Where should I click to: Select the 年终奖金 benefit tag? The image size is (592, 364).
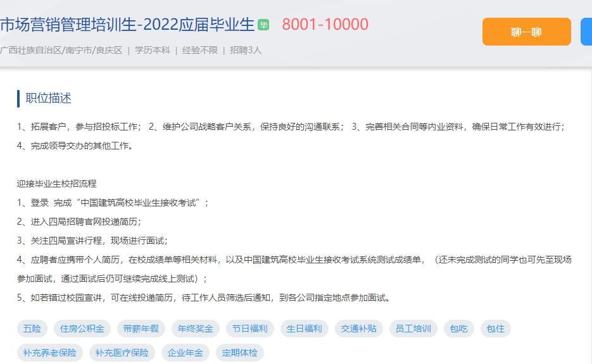coord(195,329)
